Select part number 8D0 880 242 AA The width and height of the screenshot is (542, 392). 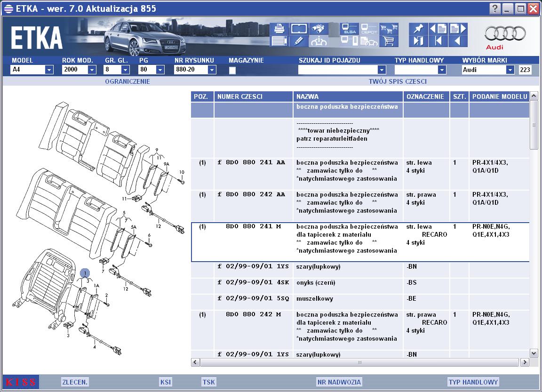pos(255,194)
